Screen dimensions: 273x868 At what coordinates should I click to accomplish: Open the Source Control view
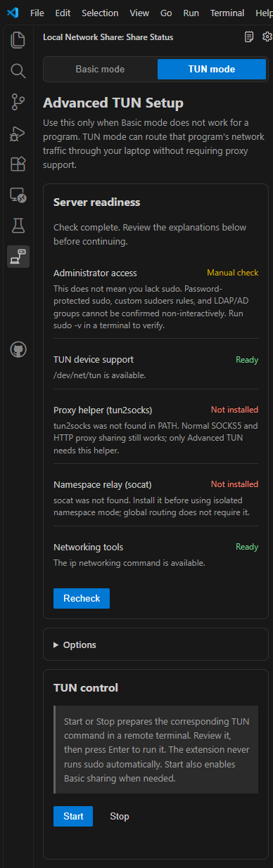click(18, 102)
